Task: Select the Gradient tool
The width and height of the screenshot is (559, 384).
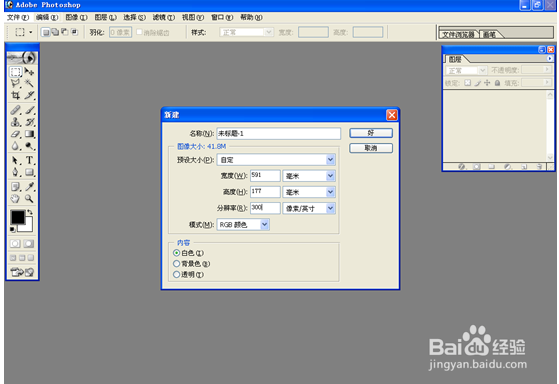Action: click(x=29, y=134)
